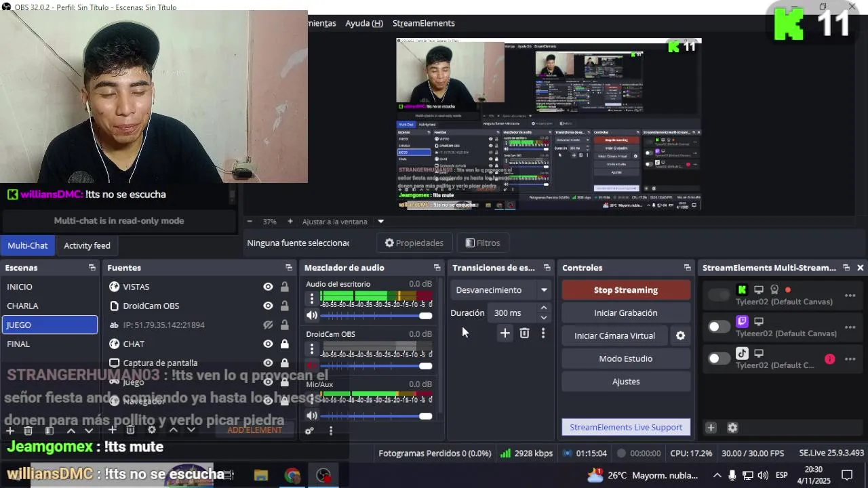Open virtual camera settings gear
Image resolution: width=868 pixels, height=488 pixels.
click(680, 335)
